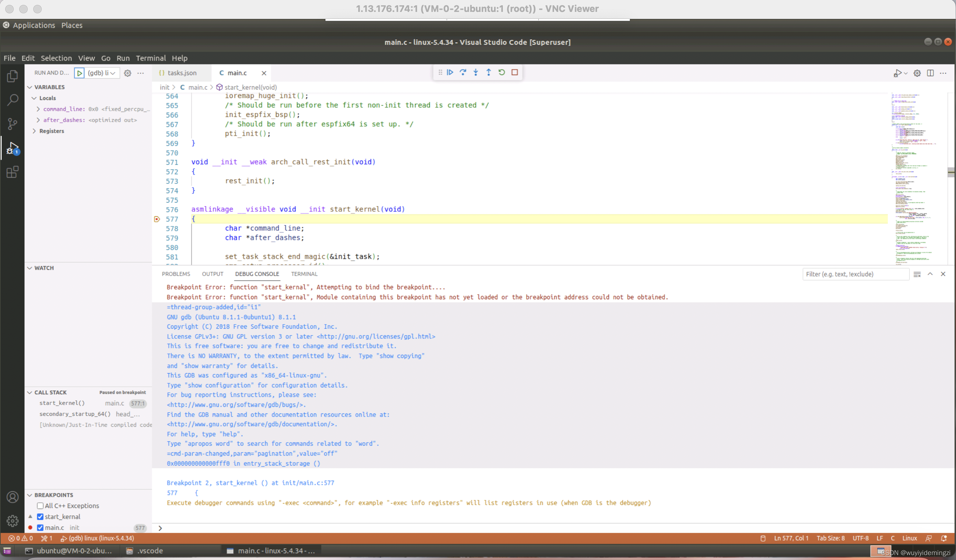Toggle All C++ Exceptions breakpoint checkbox

click(40, 506)
